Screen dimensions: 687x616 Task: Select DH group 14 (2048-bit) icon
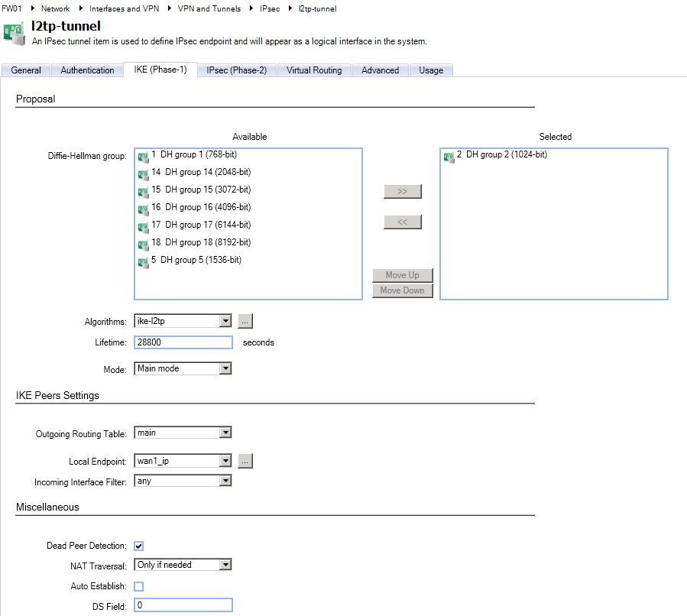(x=143, y=173)
